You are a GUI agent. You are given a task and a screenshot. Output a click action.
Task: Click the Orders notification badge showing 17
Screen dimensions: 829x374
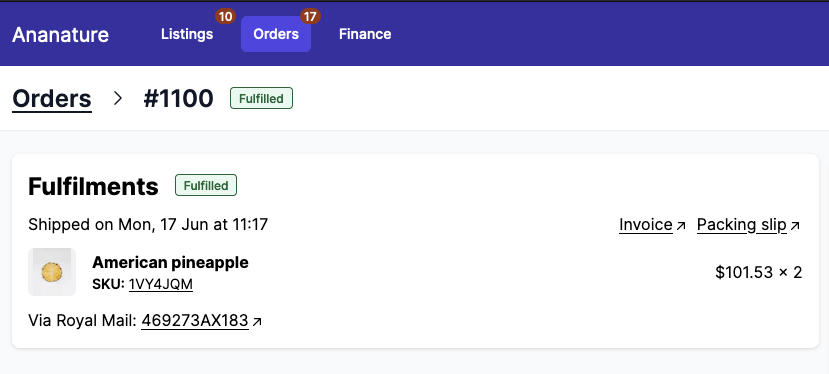[310, 17]
